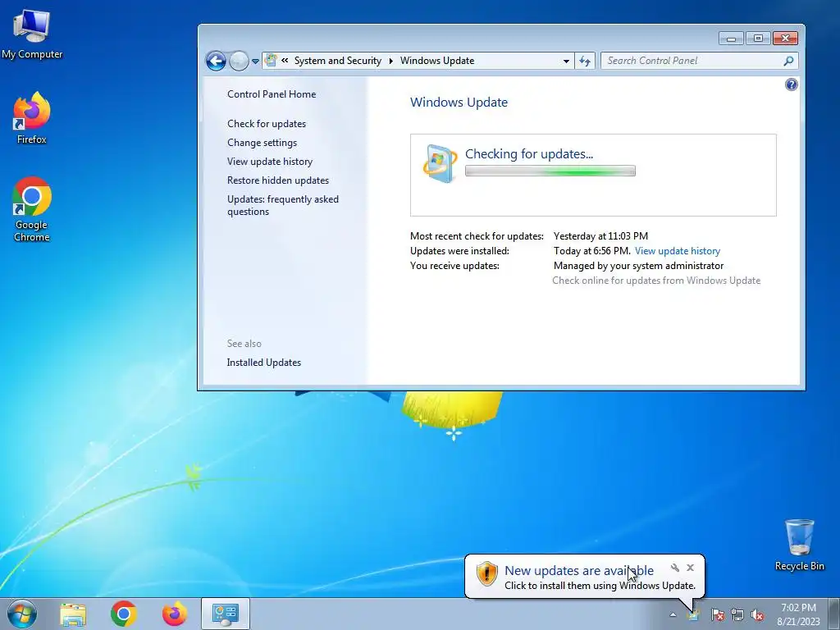Select the Firefox desktop shortcut

point(32,118)
